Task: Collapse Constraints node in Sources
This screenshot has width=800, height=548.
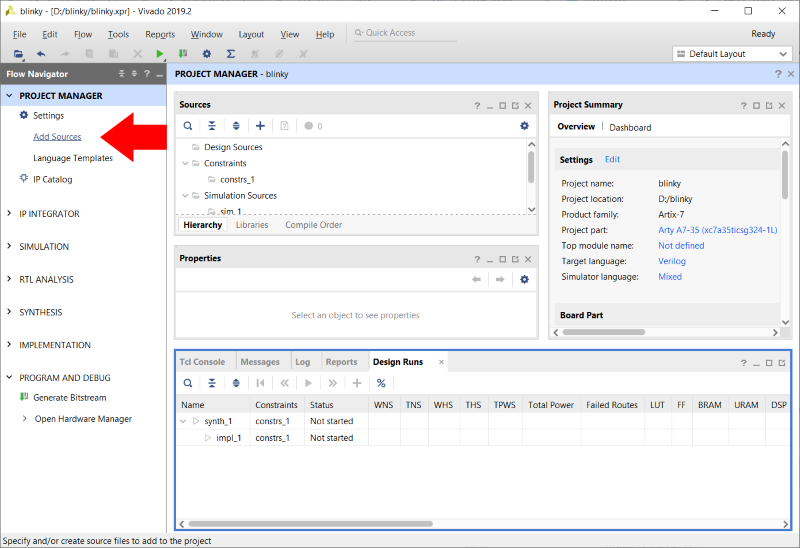Action: click(185, 163)
